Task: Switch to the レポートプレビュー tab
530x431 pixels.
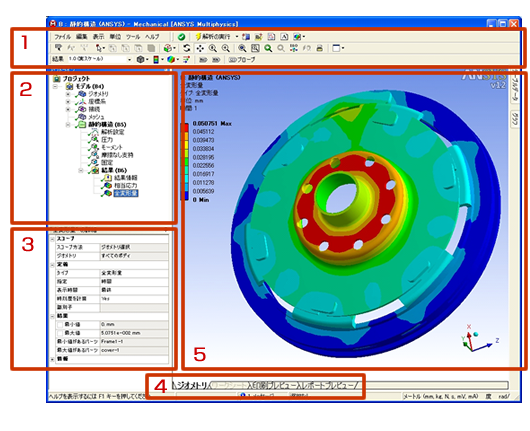Action: pyautogui.click(x=329, y=385)
